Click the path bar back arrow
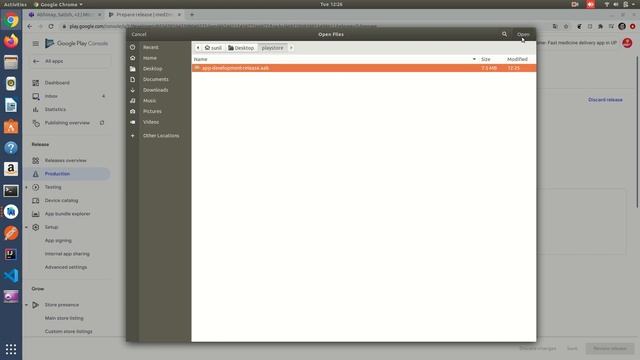This screenshot has height=360, width=640. (198, 48)
